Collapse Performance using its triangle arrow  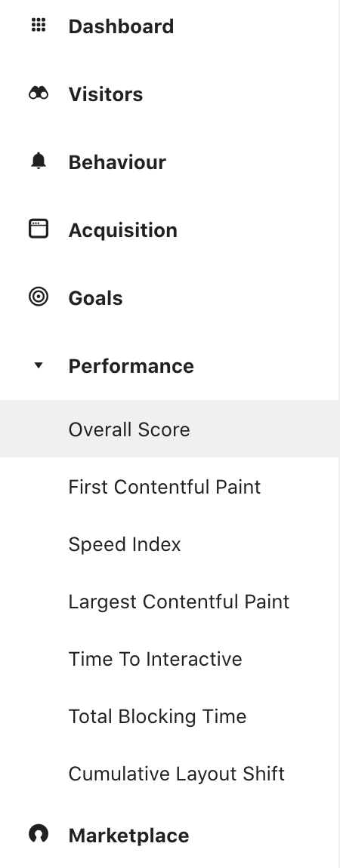tap(39, 365)
